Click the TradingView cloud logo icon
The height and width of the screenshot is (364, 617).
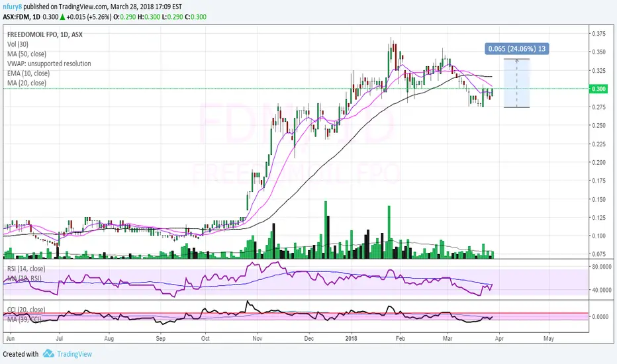click(48, 353)
